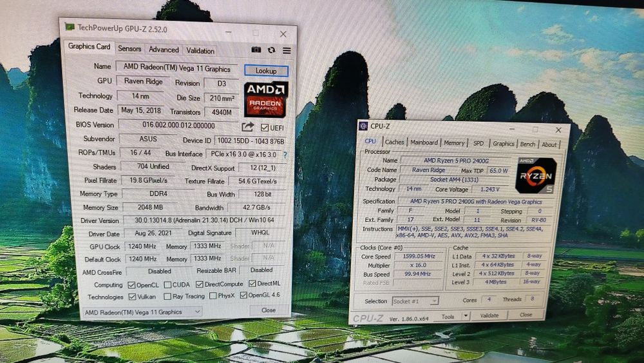Screen dimensions: 644x363
Task: Click the GPU-Z title bar app icon
Action: 70,26
